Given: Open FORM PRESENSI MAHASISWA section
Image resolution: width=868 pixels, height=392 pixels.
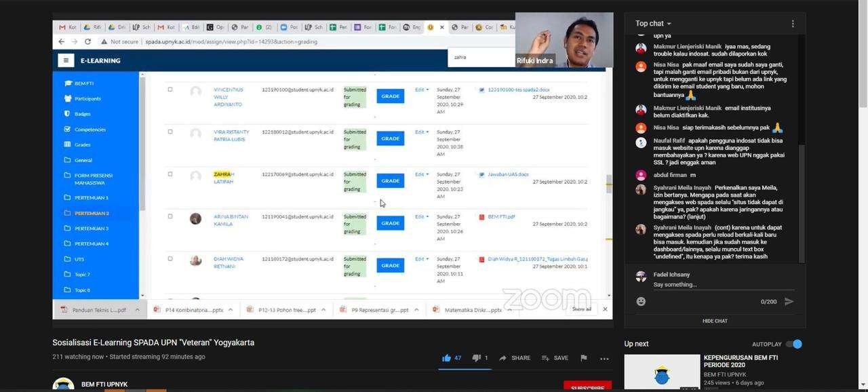Looking at the screenshot, I should (94, 179).
